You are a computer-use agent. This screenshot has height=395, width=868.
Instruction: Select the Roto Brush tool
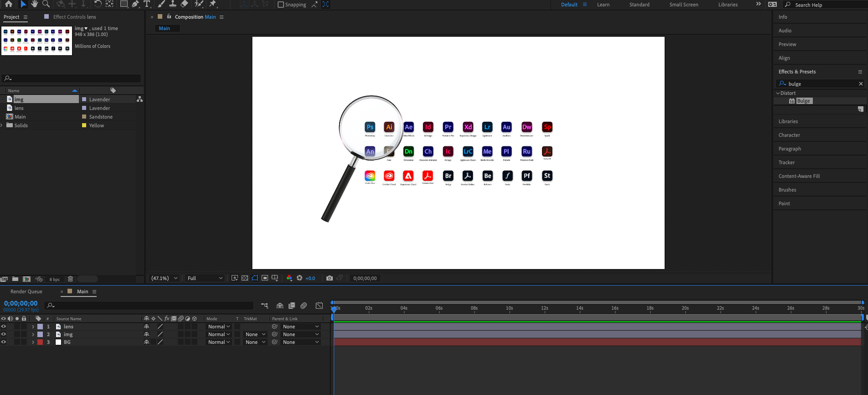tap(199, 4)
